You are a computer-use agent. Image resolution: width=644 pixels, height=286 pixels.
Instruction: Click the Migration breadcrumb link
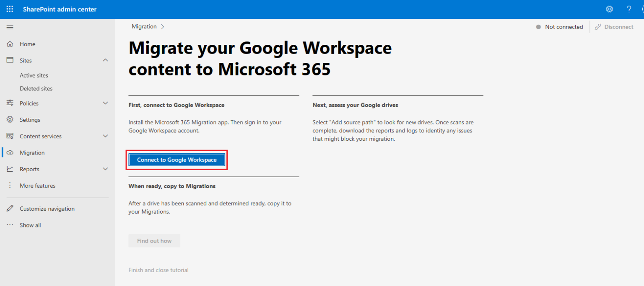[x=144, y=26]
